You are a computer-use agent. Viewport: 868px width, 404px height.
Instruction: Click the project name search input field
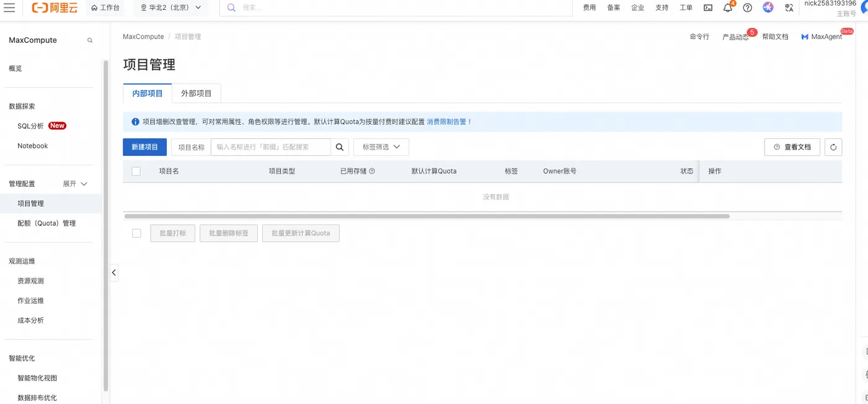[271, 147]
